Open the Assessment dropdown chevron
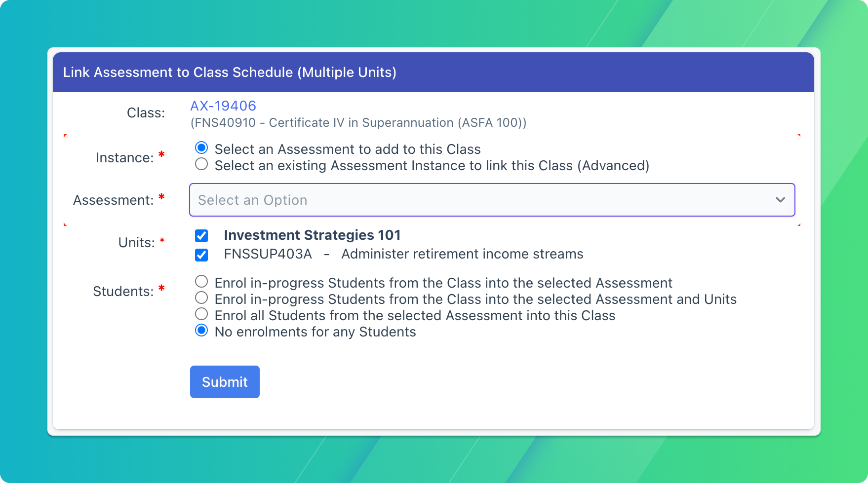The height and width of the screenshot is (483, 868). 780,200
